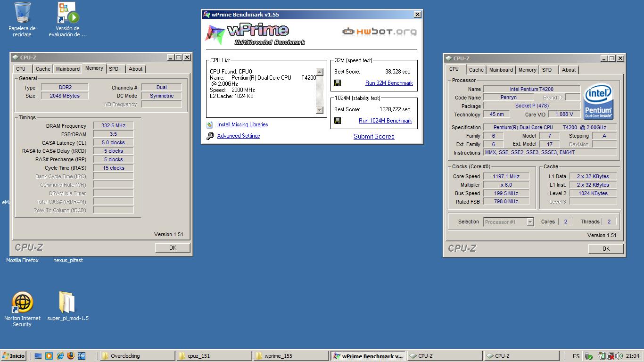Click the CAS# Latency 5.0 clocks field
The height and width of the screenshot is (362, 644).
(x=113, y=143)
